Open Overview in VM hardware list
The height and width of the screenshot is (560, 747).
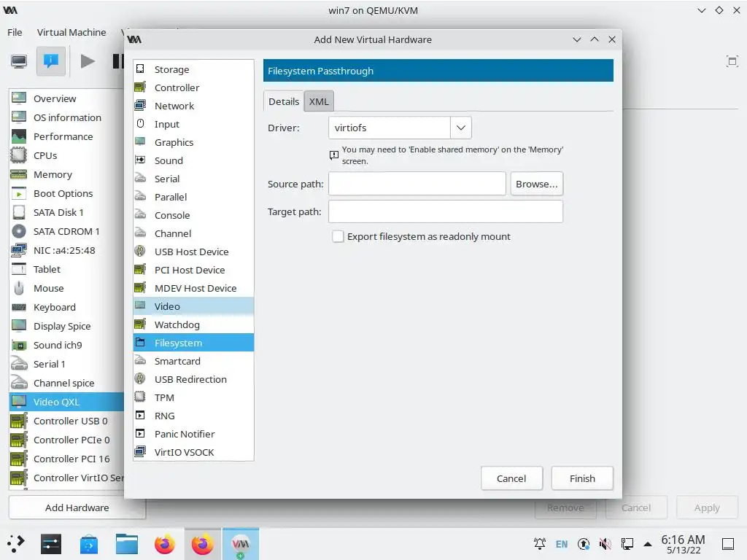66,98
